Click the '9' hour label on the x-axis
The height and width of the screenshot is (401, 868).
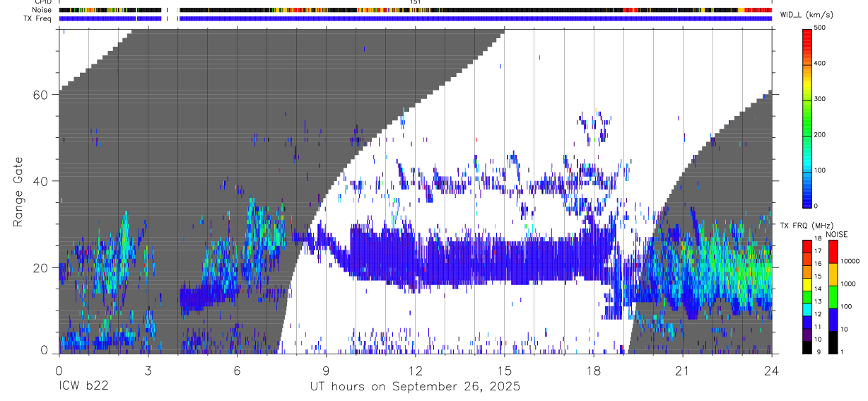[326, 369]
